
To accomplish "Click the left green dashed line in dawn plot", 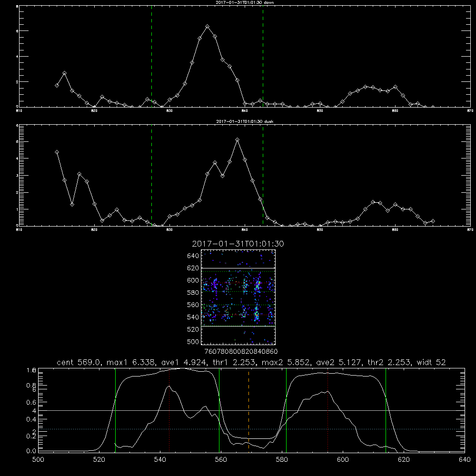I will point(151,57).
